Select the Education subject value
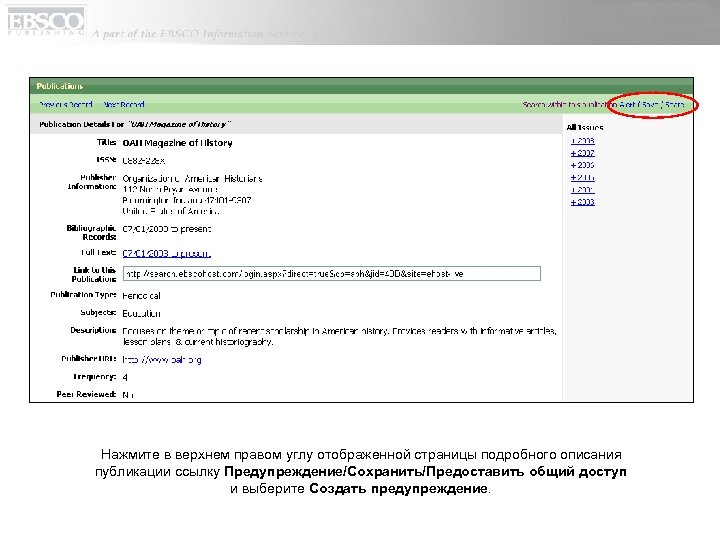This screenshot has width=720, height=540. coord(141,314)
